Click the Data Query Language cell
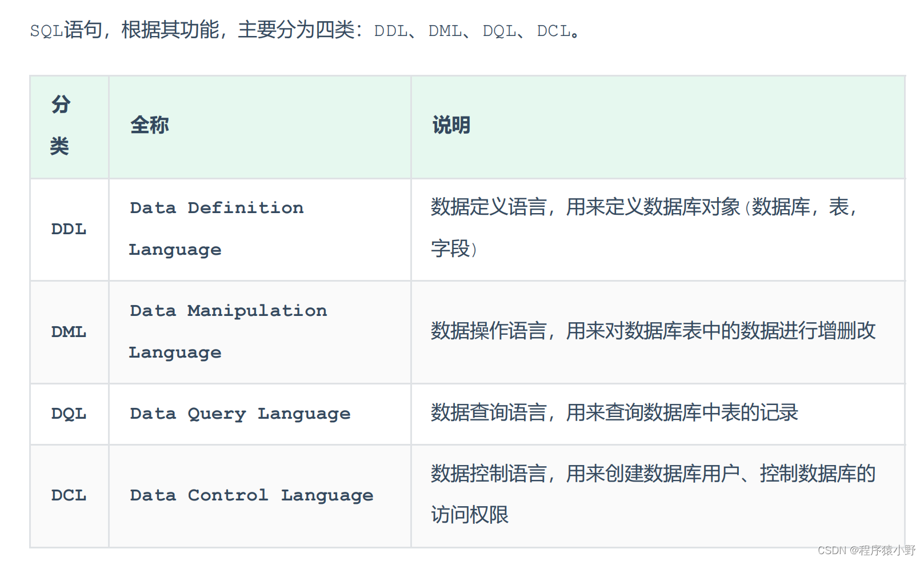The height and width of the screenshot is (561, 924). [x=240, y=414]
